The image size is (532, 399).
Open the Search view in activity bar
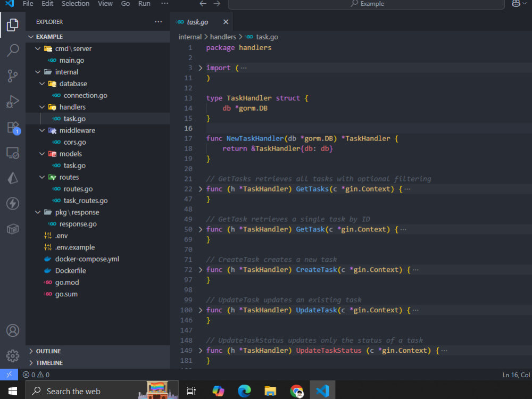point(13,50)
